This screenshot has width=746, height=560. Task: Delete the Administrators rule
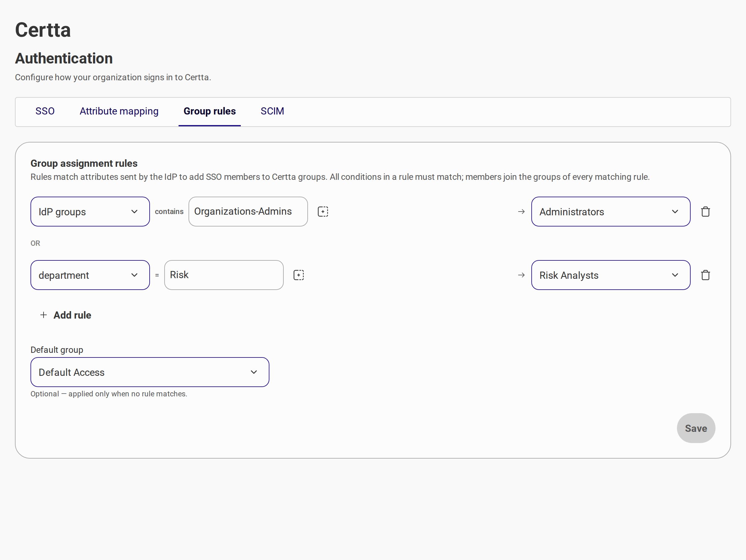coord(705,212)
